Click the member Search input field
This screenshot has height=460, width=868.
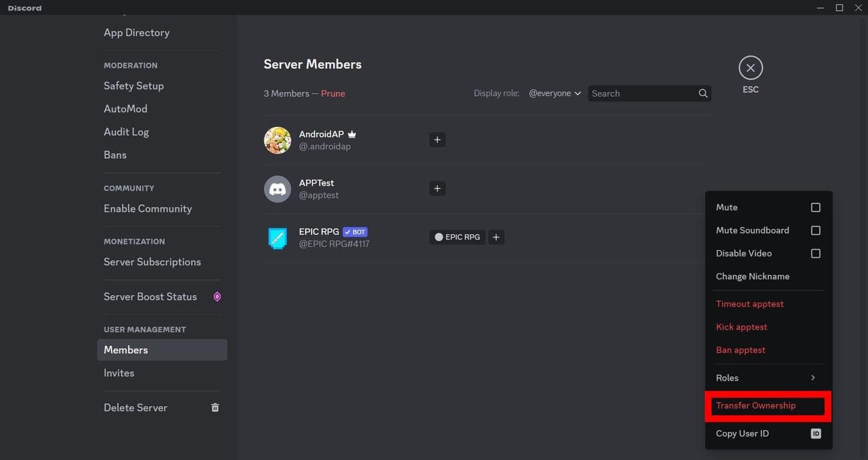(x=641, y=93)
